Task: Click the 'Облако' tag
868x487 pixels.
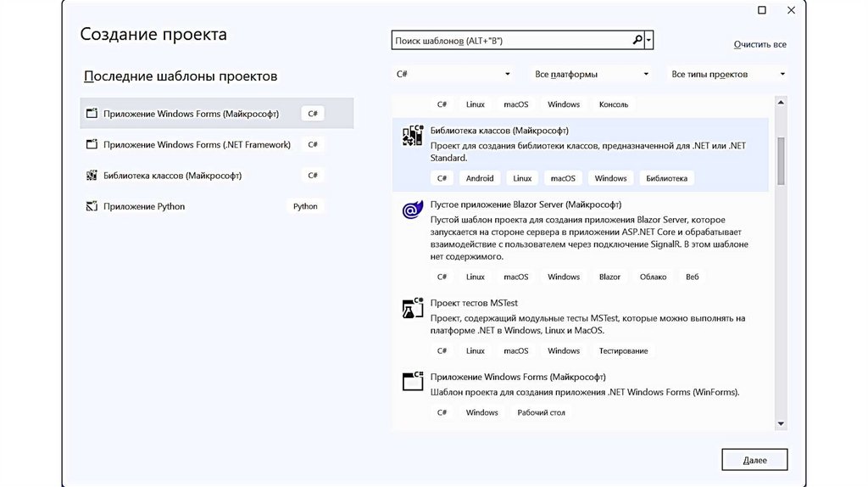Action: [654, 277]
